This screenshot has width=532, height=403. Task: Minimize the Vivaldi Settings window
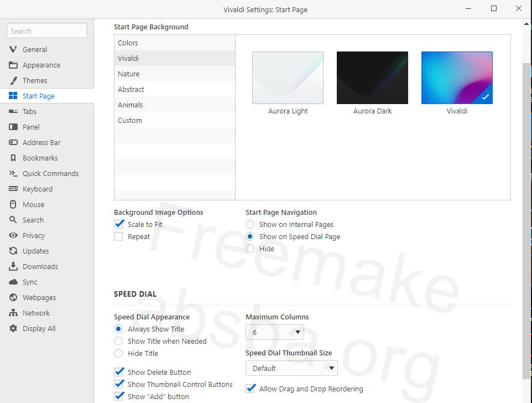click(468, 8)
